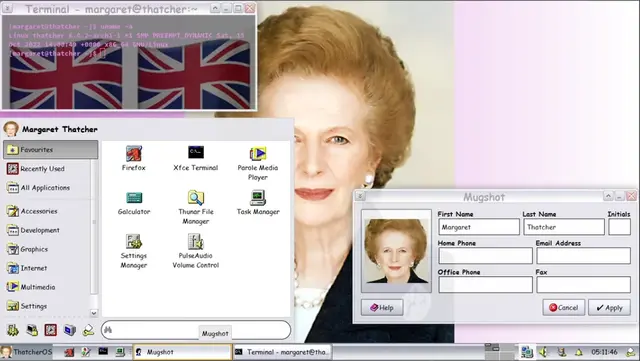Viewport: 640px width, 361px height.
Task: Click the lock screen icon in menu
Action: click(32, 330)
